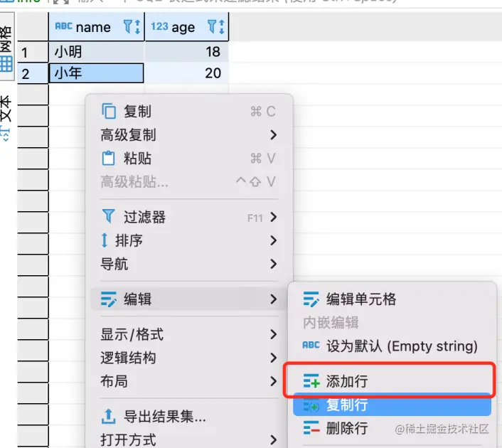Click the ABC icon beside 设为默认
Viewport: 502px width, 448px height.
pyautogui.click(x=311, y=345)
